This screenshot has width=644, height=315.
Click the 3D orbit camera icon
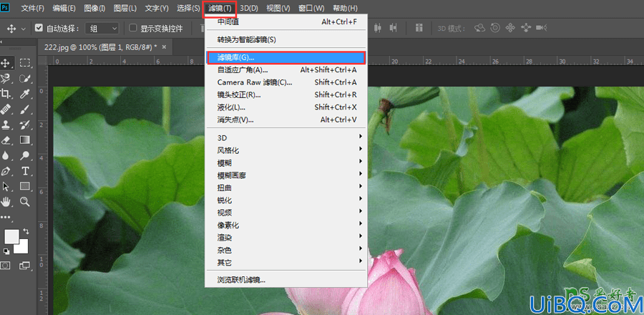coord(479,28)
